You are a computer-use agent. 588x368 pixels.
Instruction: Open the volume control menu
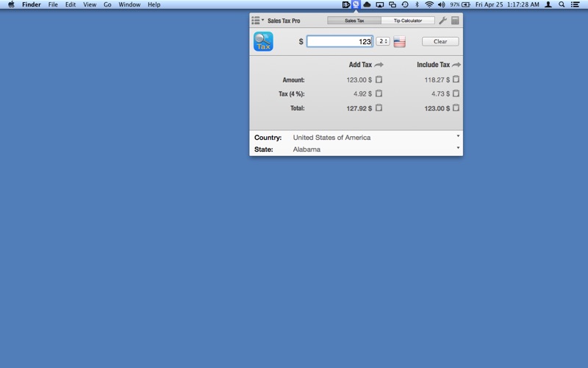pos(442,4)
